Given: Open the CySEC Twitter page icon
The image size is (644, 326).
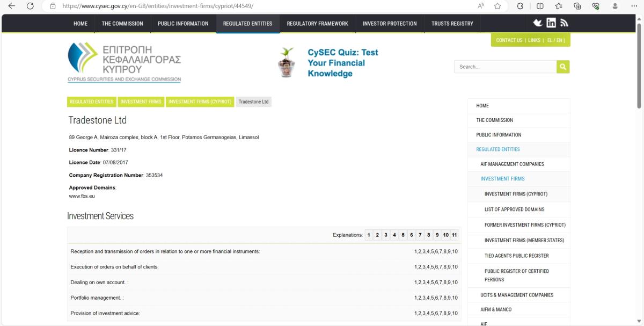Looking at the screenshot, I should click(x=537, y=23).
